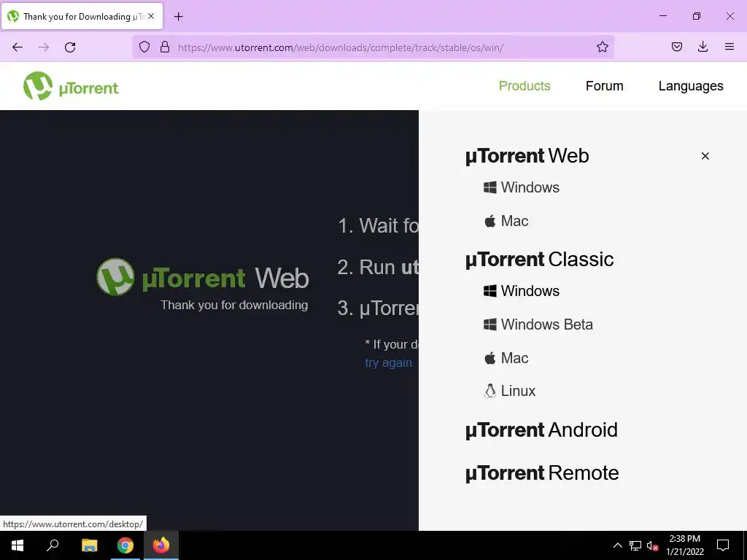Click the try again download link
This screenshot has width=747, height=560.
[x=390, y=363]
